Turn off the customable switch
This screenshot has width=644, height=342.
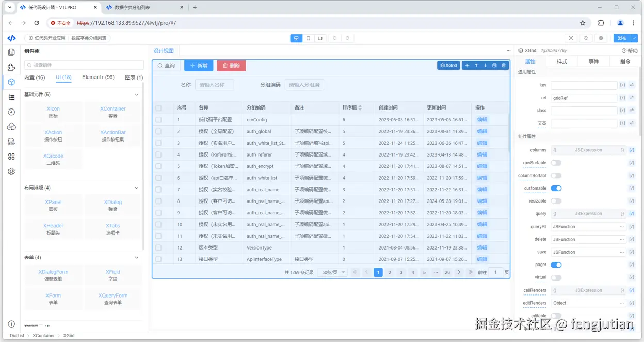[x=556, y=188]
